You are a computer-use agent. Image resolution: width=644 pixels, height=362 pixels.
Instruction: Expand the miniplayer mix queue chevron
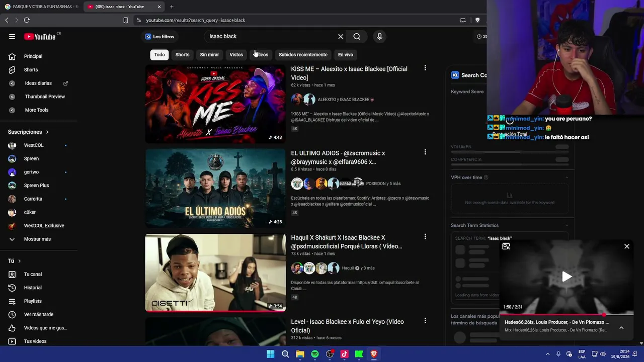621,328
